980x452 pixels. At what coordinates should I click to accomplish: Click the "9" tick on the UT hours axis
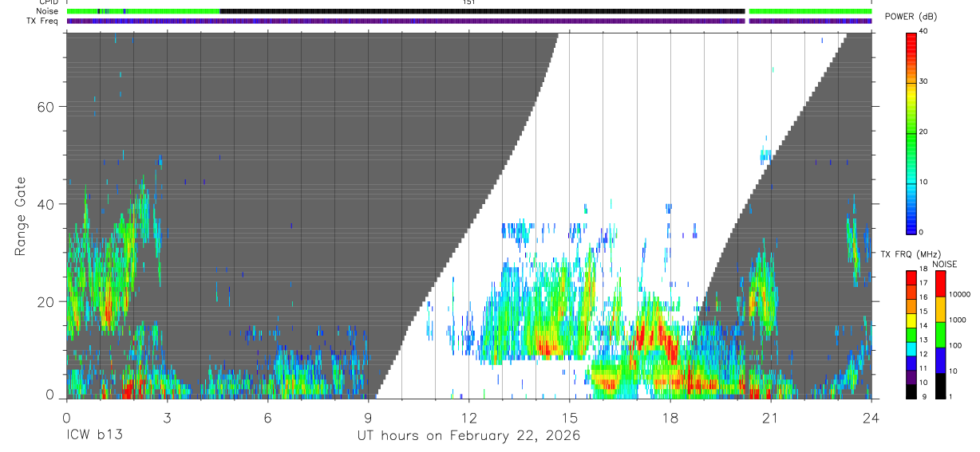368,418
